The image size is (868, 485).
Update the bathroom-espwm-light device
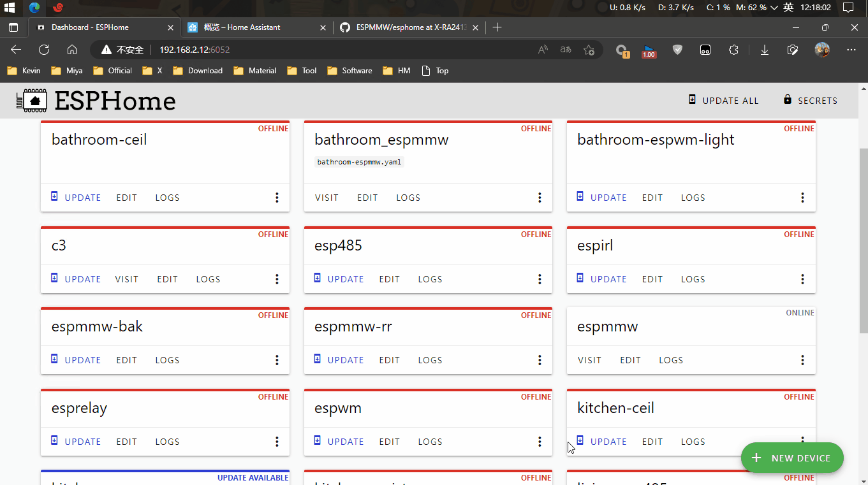coord(601,198)
